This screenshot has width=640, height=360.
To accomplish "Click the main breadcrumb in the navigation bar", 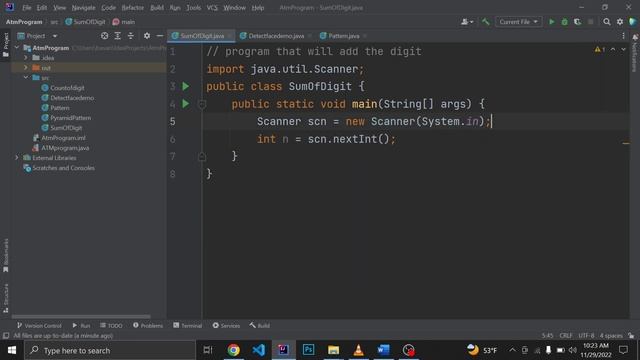I will [x=124, y=22].
